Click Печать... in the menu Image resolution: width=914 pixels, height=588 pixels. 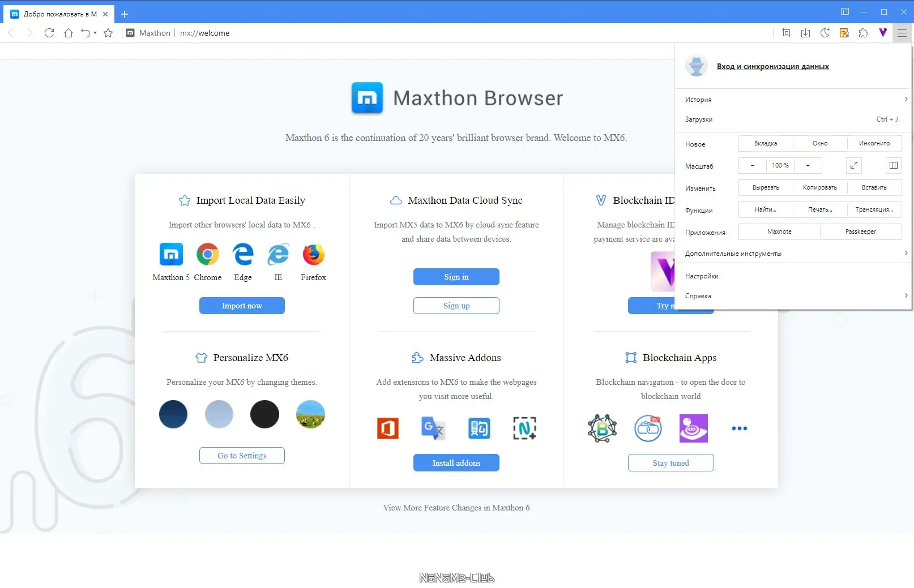[x=820, y=209]
